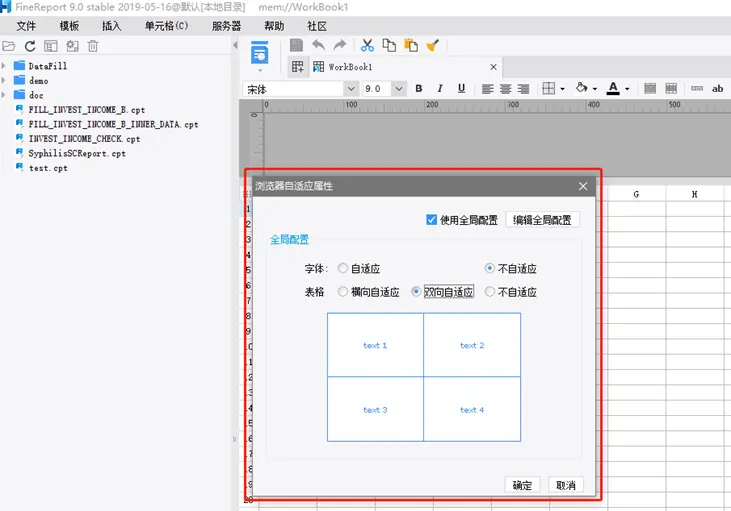
Task: Click the small rectangle icon left of ab
Action: pos(697,89)
